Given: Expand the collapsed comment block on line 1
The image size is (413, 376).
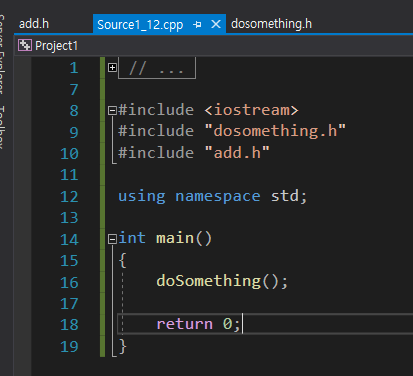Looking at the screenshot, I should 112,68.
